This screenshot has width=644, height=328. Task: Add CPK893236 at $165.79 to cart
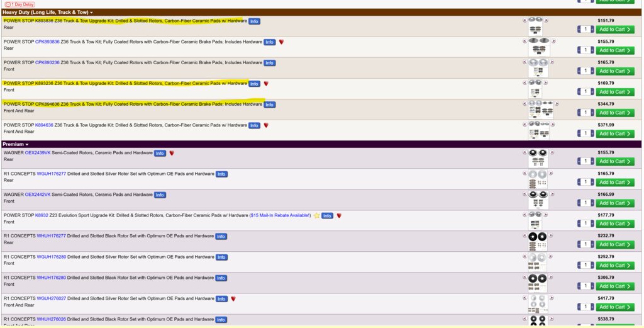(615, 71)
